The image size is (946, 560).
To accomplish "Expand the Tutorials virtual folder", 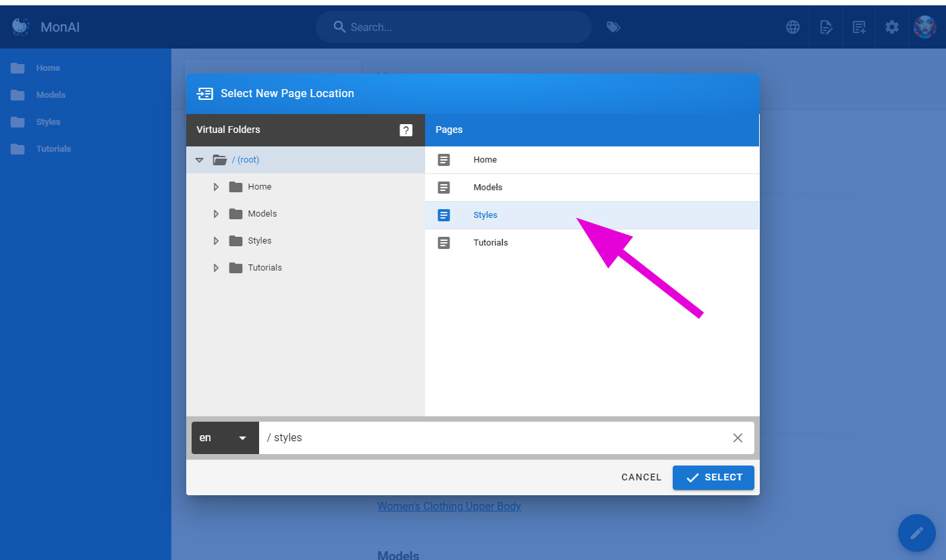I will (216, 268).
